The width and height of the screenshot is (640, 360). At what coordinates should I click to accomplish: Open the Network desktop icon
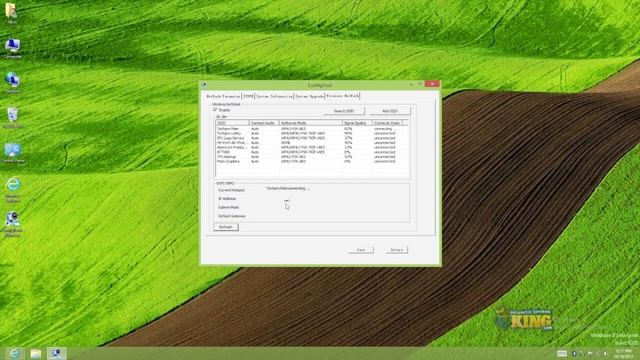click(x=12, y=83)
